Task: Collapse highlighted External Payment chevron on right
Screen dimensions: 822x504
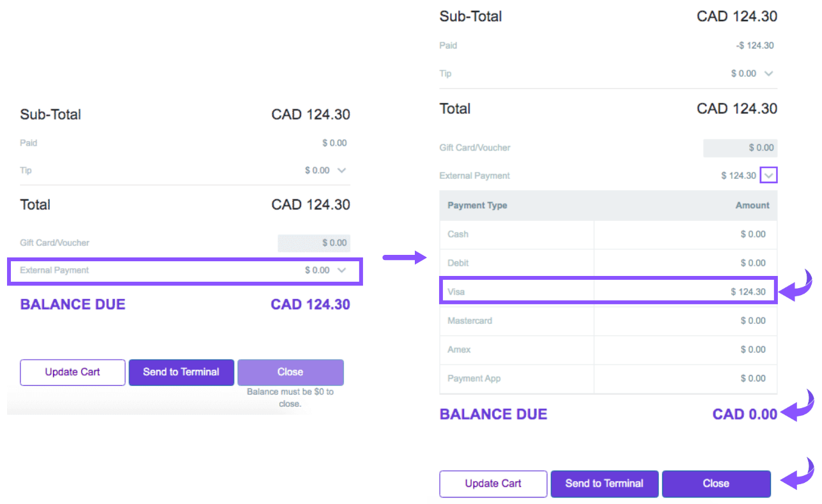Action: pyautogui.click(x=768, y=175)
